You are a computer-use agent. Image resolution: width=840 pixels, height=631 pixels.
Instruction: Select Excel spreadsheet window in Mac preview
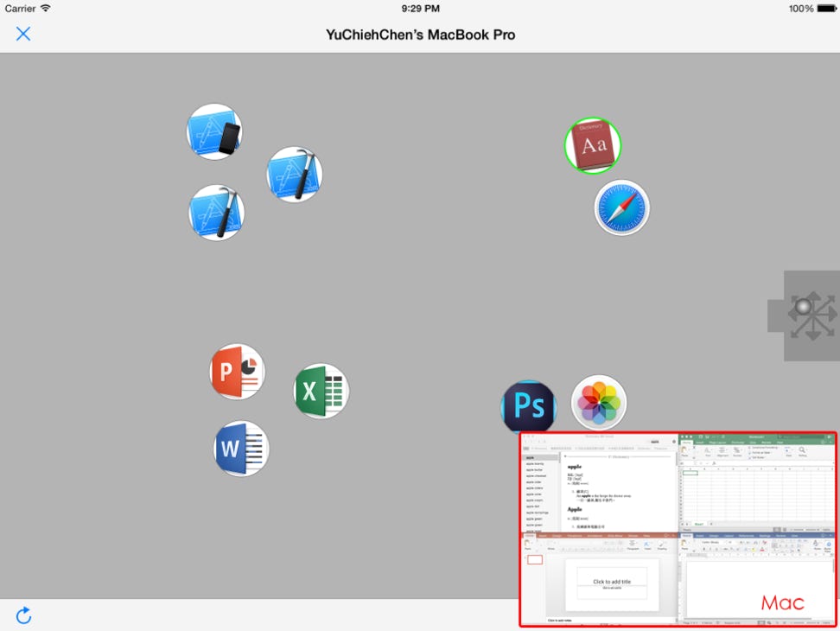pos(756,482)
